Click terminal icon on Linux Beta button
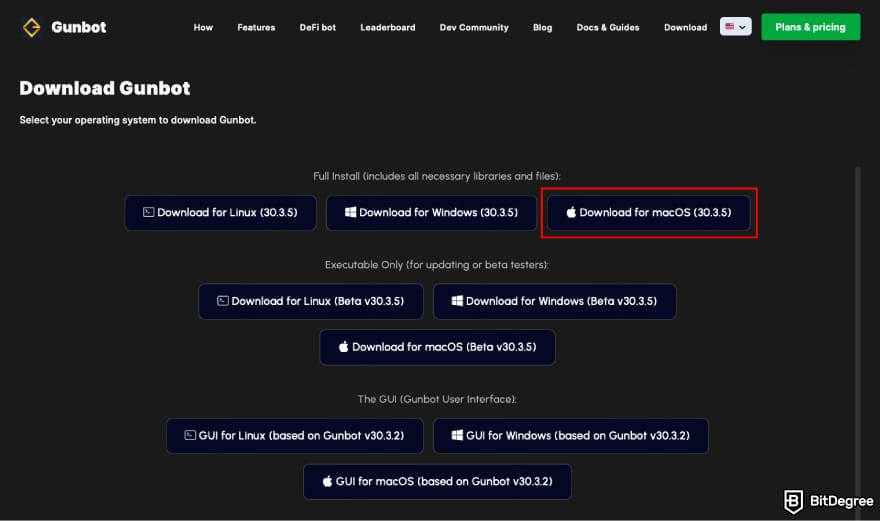This screenshot has height=521, width=880. (223, 301)
